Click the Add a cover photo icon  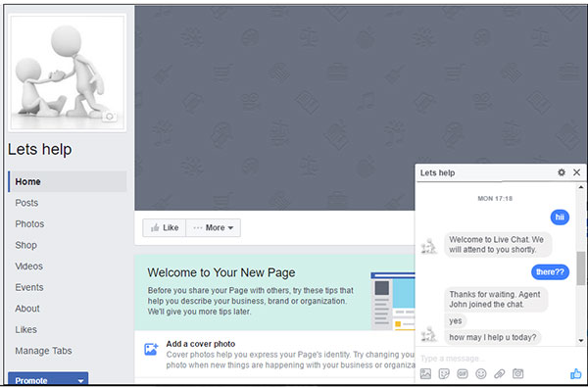tap(151, 349)
